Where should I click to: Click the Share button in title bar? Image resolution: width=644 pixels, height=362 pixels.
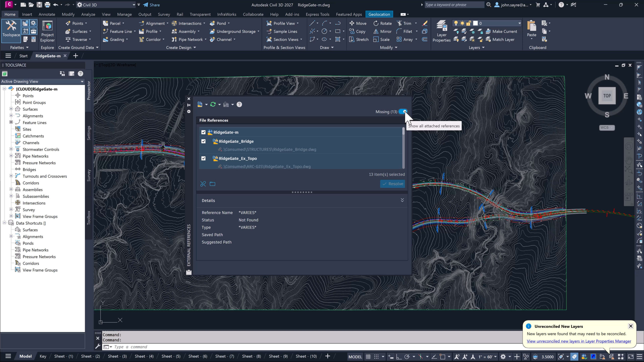pos(151,5)
